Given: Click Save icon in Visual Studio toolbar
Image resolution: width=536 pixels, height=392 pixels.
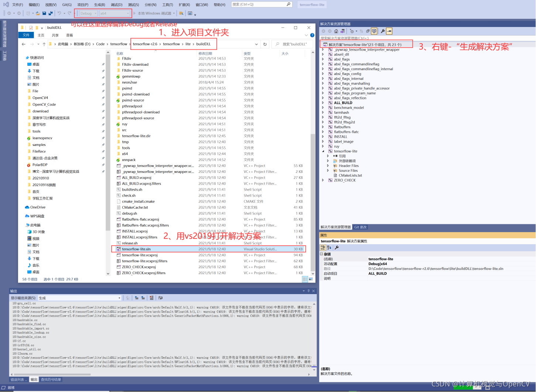Looking at the screenshot, I should 44,13.
